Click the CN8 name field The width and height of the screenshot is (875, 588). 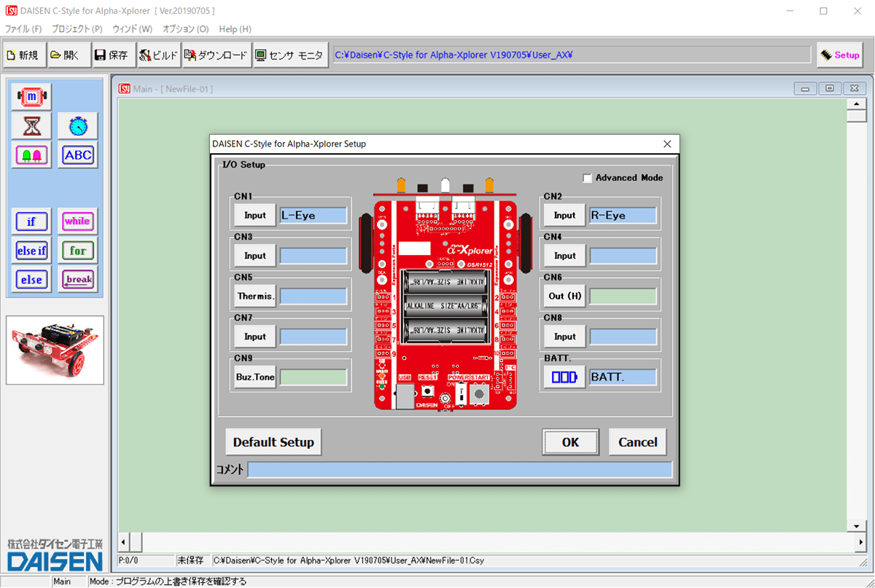coord(623,337)
